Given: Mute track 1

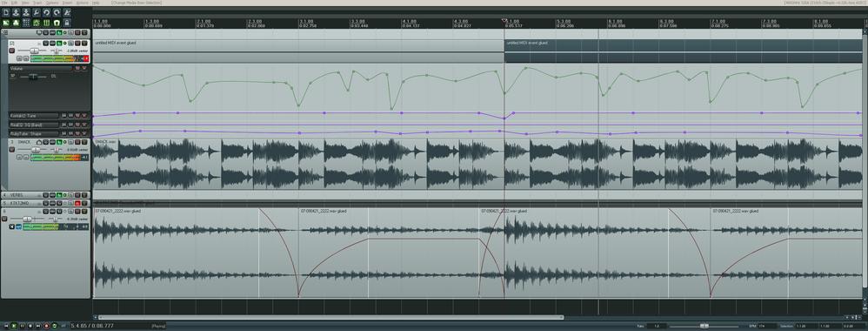Looking at the screenshot, I should coord(77,44).
